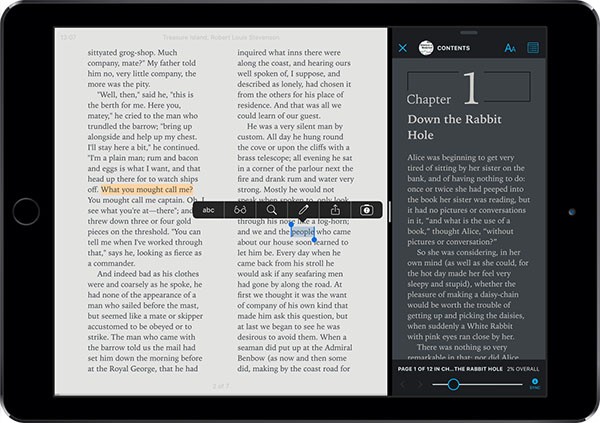The width and height of the screenshot is (600, 423).
Task: Tap the share icon in popup toolbar
Action: pos(335,210)
